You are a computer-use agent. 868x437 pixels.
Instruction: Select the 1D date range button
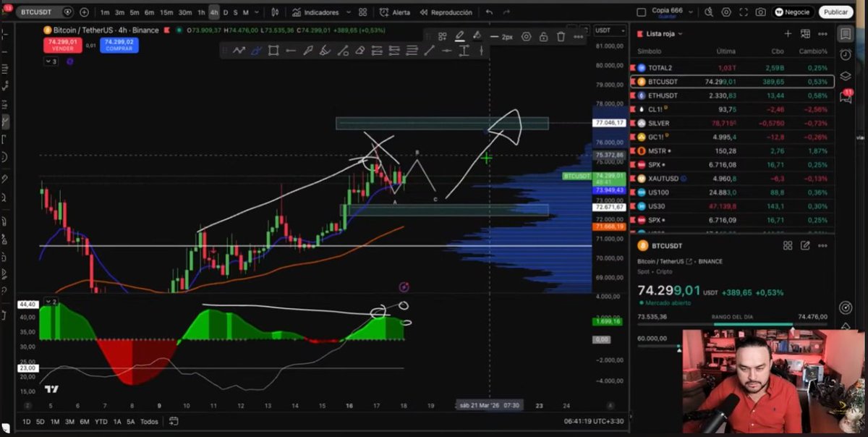coord(26,422)
